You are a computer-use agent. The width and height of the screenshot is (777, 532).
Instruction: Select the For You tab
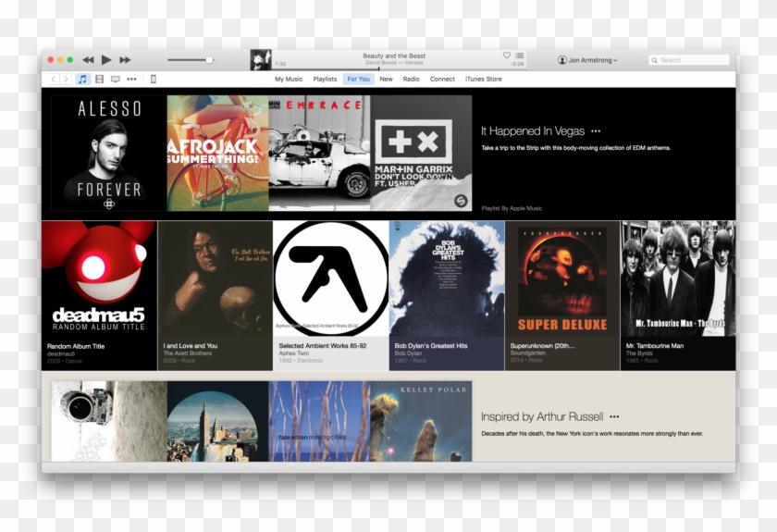point(358,79)
